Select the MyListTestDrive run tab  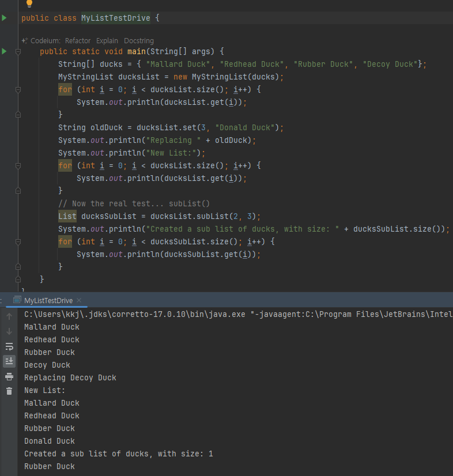click(x=48, y=301)
